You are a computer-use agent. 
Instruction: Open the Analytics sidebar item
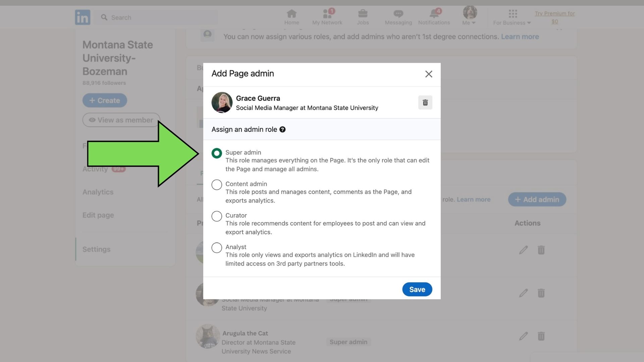pyautogui.click(x=98, y=192)
